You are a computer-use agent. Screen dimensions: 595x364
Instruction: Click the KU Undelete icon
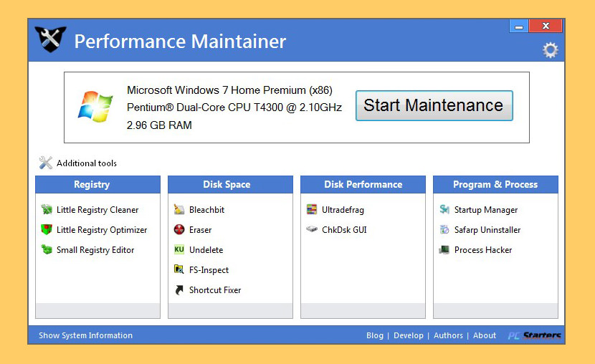(x=178, y=249)
